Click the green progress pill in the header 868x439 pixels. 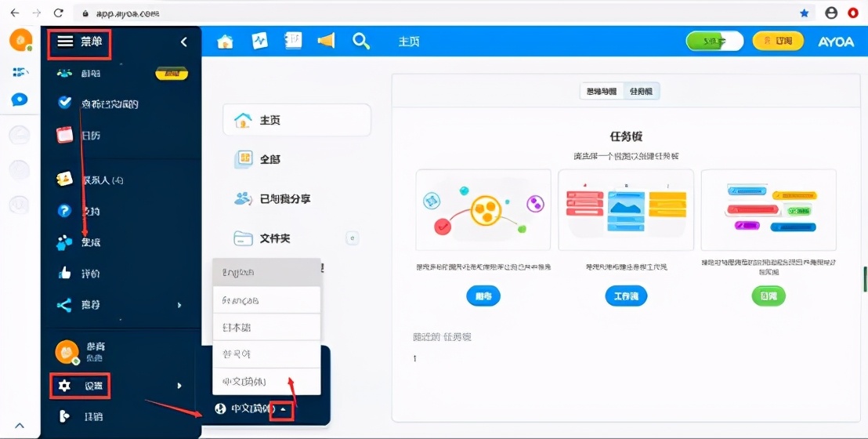714,41
